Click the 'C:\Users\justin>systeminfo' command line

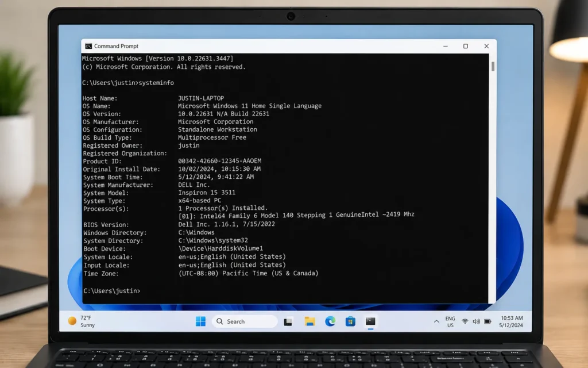(x=128, y=83)
